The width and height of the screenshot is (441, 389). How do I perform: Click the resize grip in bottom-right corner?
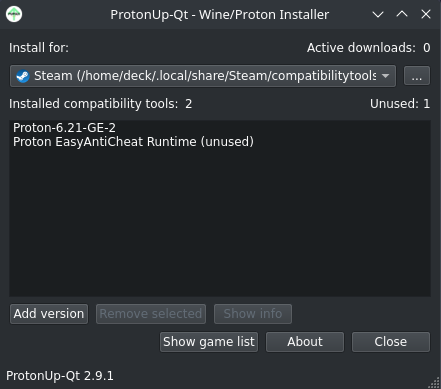click(434, 383)
